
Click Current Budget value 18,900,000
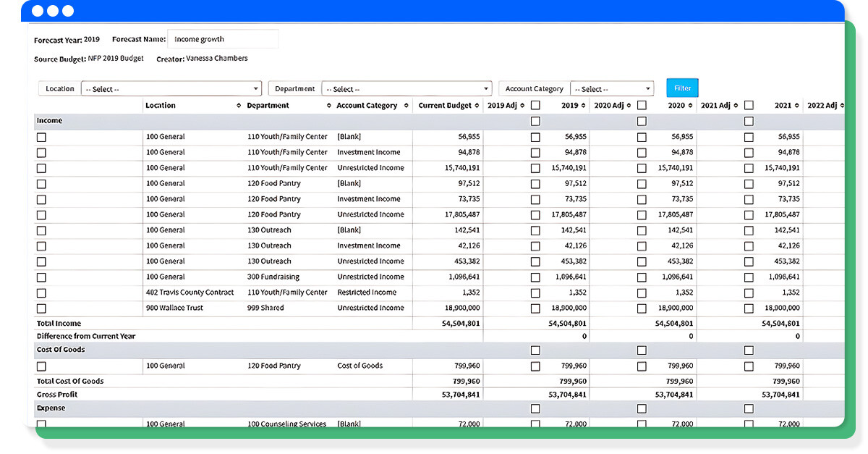(x=462, y=308)
